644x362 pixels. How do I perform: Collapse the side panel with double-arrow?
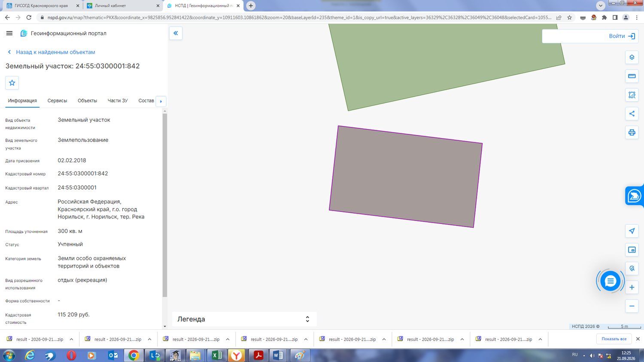click(176, 33)
